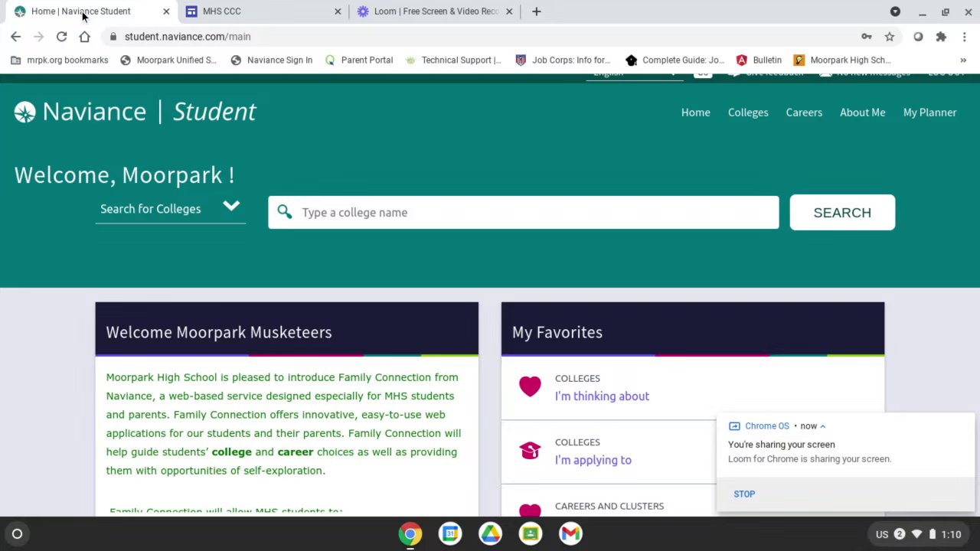Image resolution: width=980 pixels, height=551 pixels.
Task: Click the magnifier icon in college search box
Action: [285, 212]
